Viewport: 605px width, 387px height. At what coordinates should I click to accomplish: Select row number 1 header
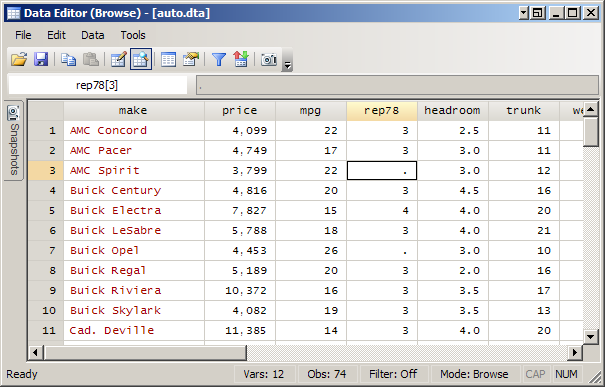pos(46,131)
